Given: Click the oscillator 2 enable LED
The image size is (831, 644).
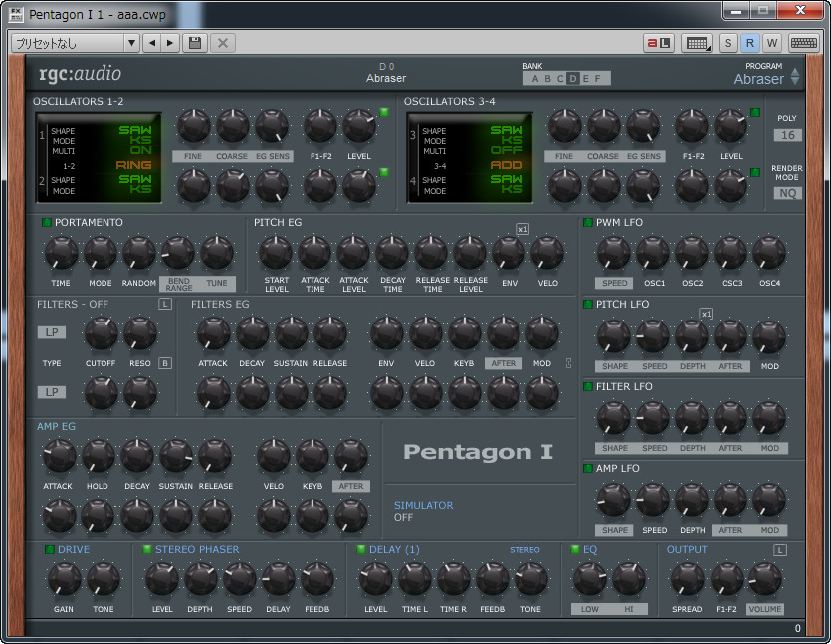Looking at the screenshot, I should (x=384, y=172).
